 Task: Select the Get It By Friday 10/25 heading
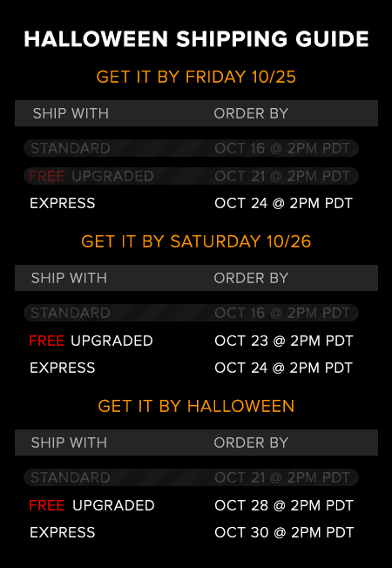(x=196, y=77)
